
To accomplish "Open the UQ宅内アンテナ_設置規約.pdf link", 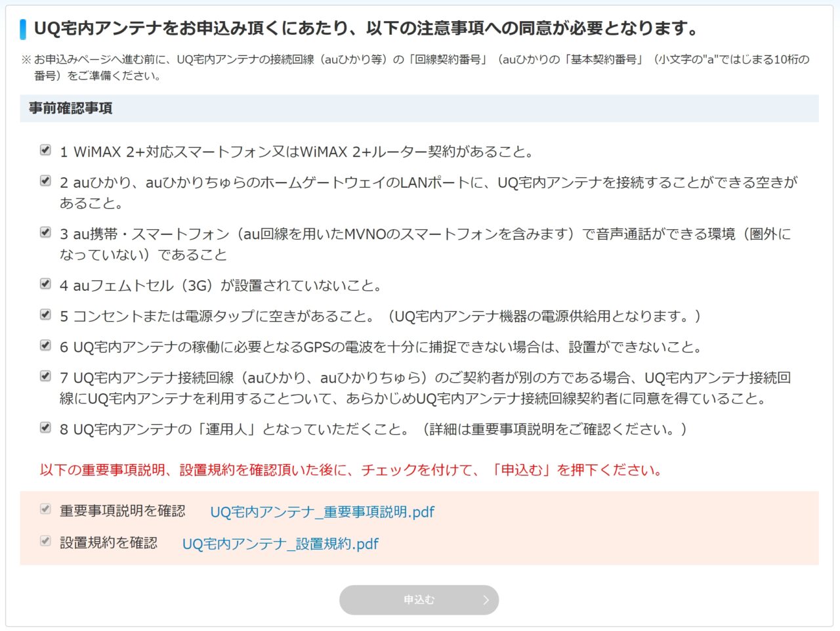I will coord(280,544).
